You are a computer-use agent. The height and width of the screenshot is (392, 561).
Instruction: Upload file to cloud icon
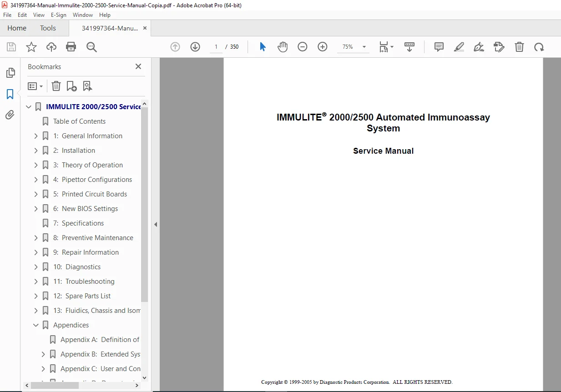click(51, 47)
